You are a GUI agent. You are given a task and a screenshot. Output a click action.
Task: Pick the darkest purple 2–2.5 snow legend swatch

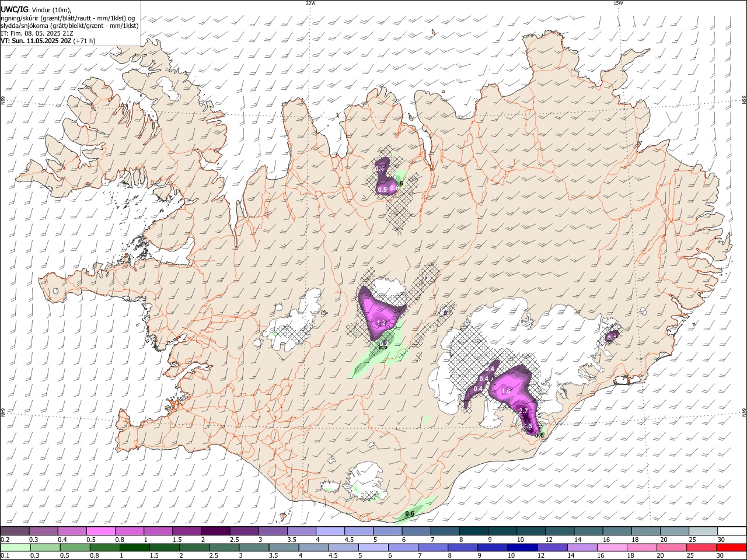click(215, 531)
